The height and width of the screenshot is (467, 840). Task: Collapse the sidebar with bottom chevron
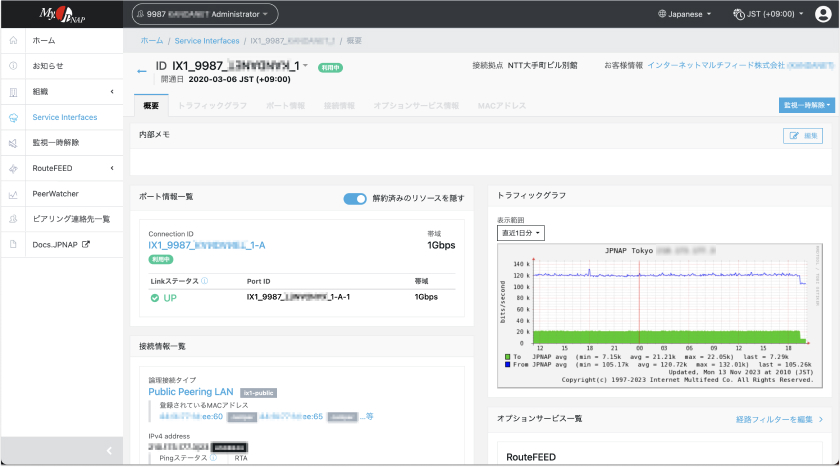(x=108, y=452)
